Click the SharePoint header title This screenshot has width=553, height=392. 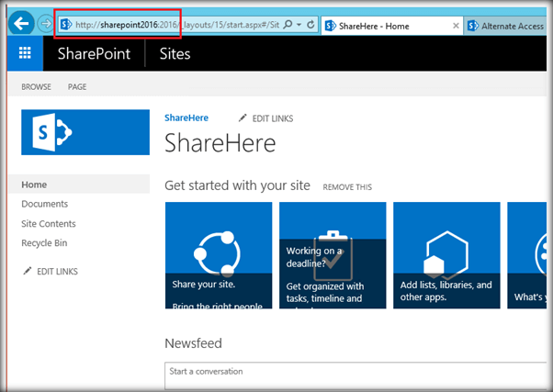tap(94, 54)
